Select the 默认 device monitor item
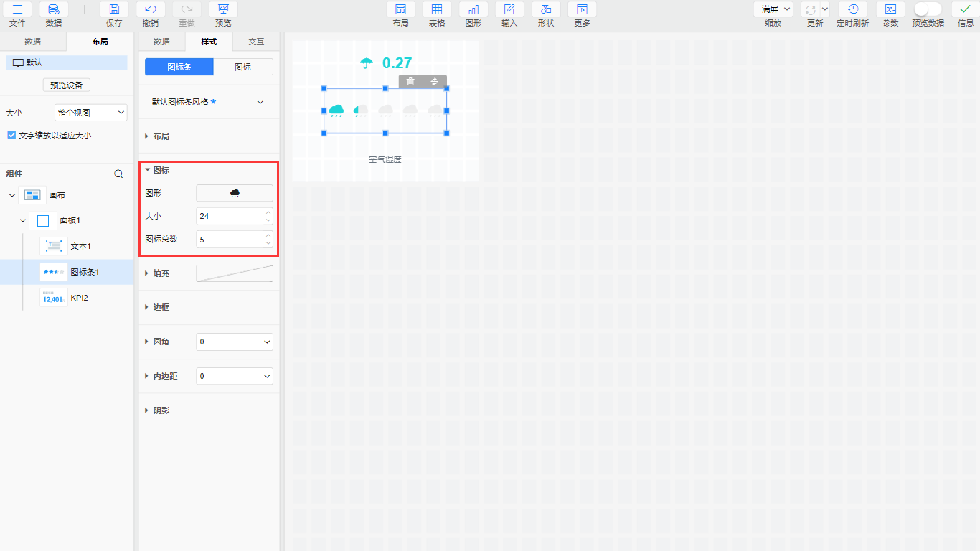Image resolution: width=980 pixels, height=551 pixels. coord(67,62)
